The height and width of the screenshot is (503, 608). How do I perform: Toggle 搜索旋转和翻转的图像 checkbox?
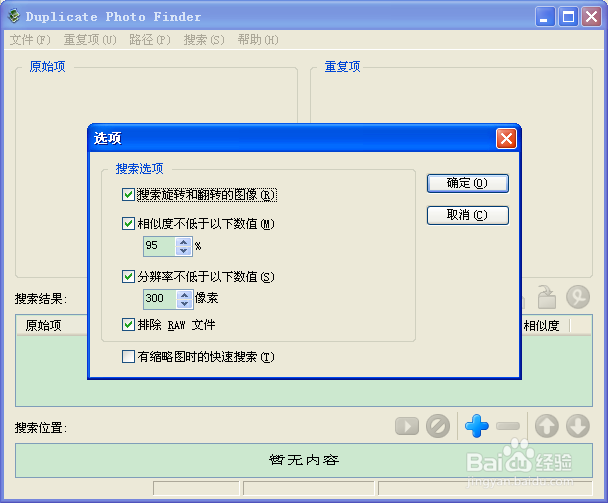click(x=128, y=194)
